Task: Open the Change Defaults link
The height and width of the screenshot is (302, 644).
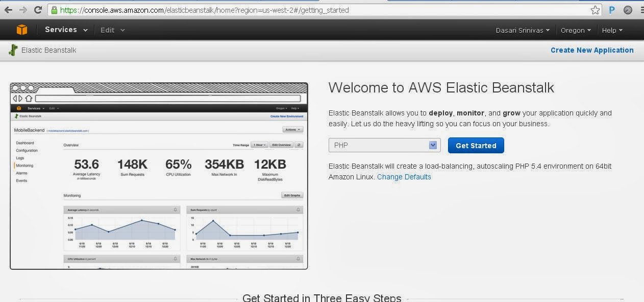Action: pyautogui.click(x=404, y=177)
